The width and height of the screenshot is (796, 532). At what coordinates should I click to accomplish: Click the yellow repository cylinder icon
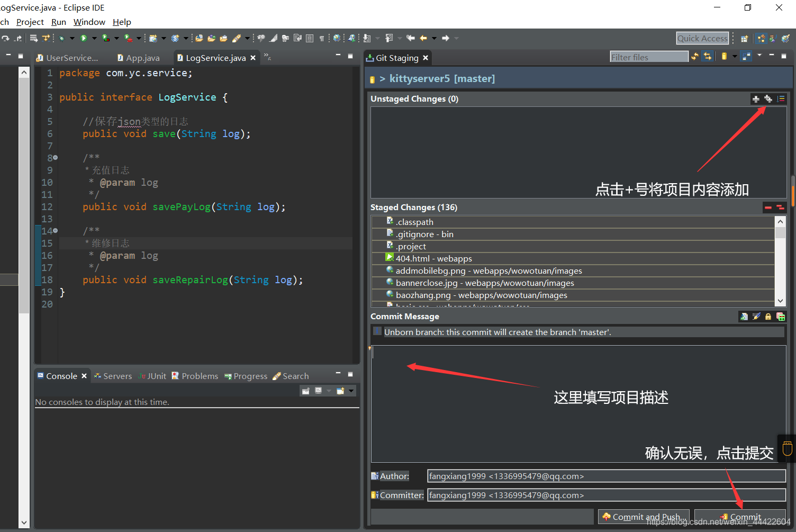[x=724, y=56]
